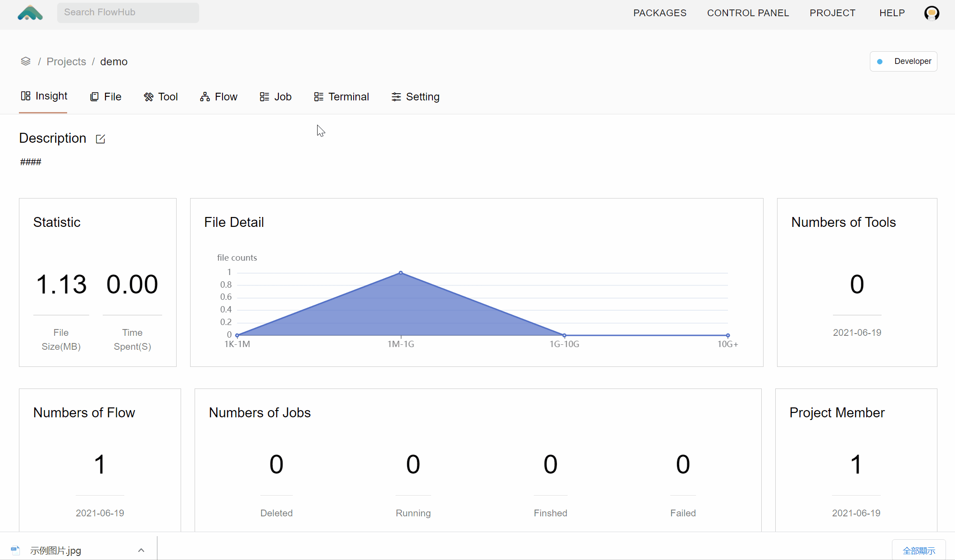Expand the 示例图片.jpg download options chevron
Screen dimensions: 955x560
(x=141, y=550)
